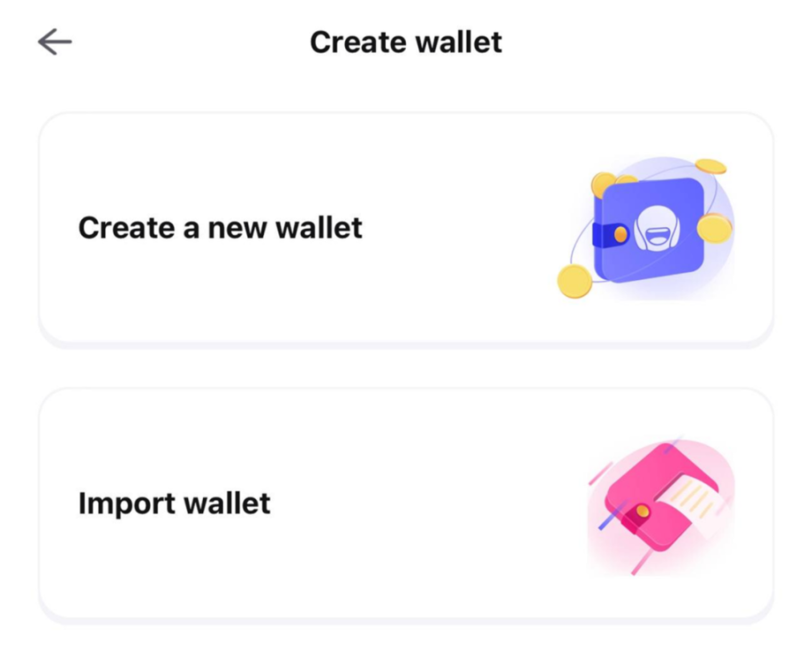Open the Create a new wallet card
The image size is (812, 666).
click(406, 227)
